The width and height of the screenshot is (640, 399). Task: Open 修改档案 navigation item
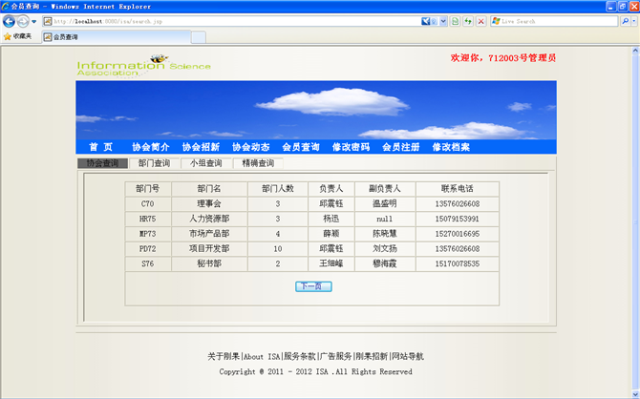451,147
